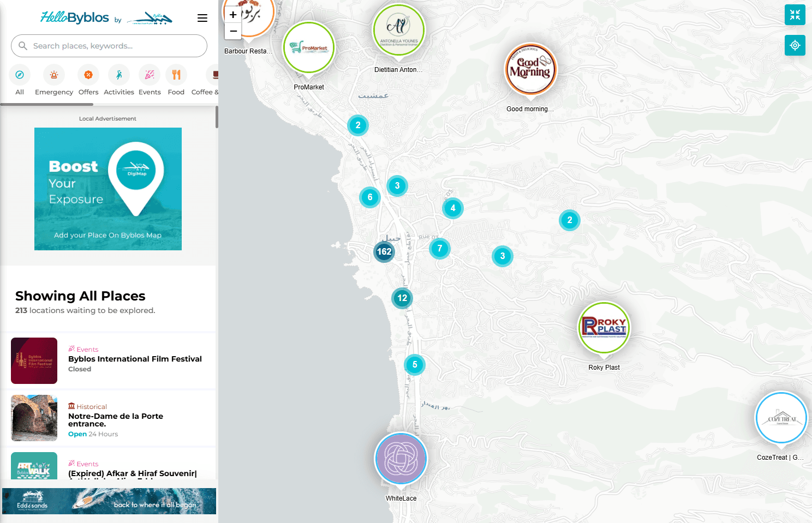This screenshot has width=812, height=523.
Task: Collapse the map from fullscreen
Action: 795,15
